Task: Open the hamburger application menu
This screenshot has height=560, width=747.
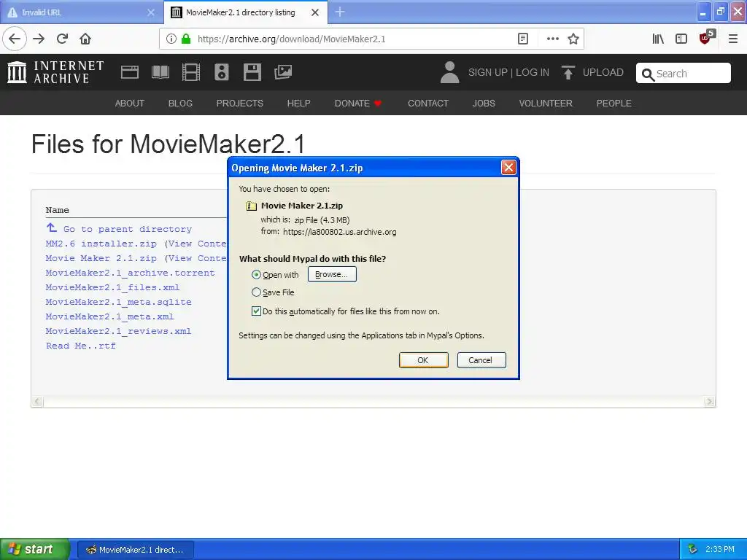Action: click(x=733, y=39)
